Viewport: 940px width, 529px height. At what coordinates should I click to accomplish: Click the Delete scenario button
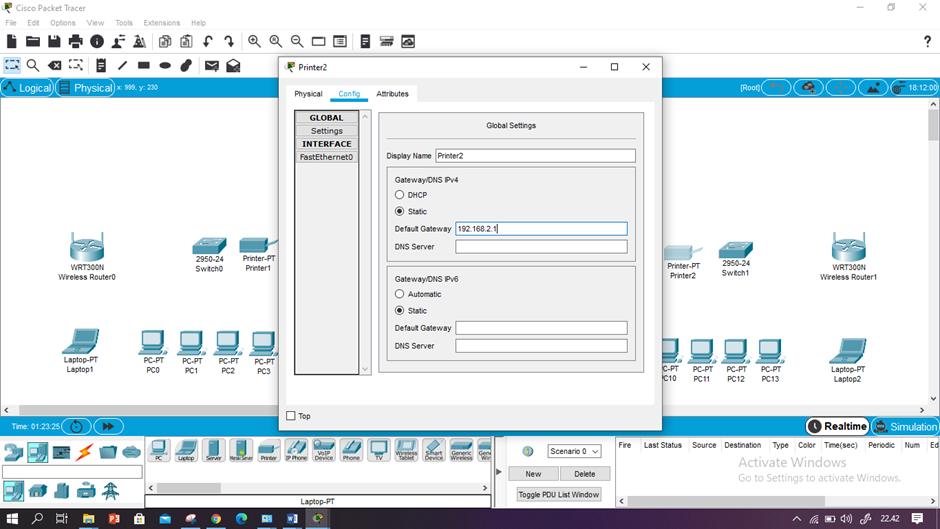tap(585, 474)
